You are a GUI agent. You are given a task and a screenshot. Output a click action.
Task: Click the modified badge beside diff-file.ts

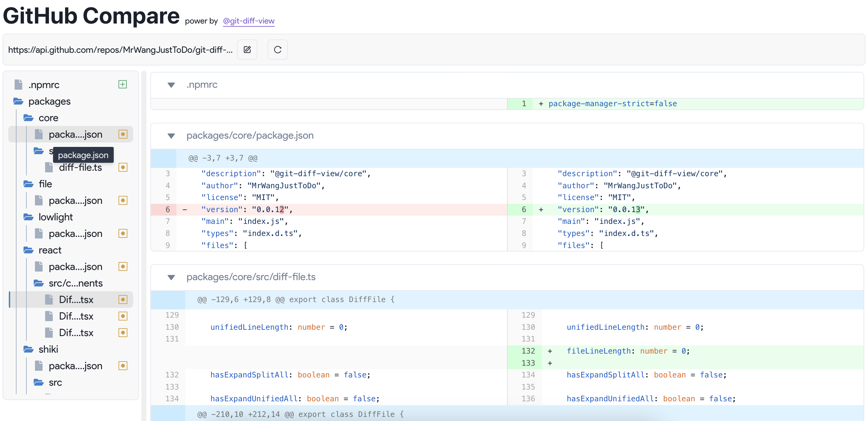[x=123, y=167]
